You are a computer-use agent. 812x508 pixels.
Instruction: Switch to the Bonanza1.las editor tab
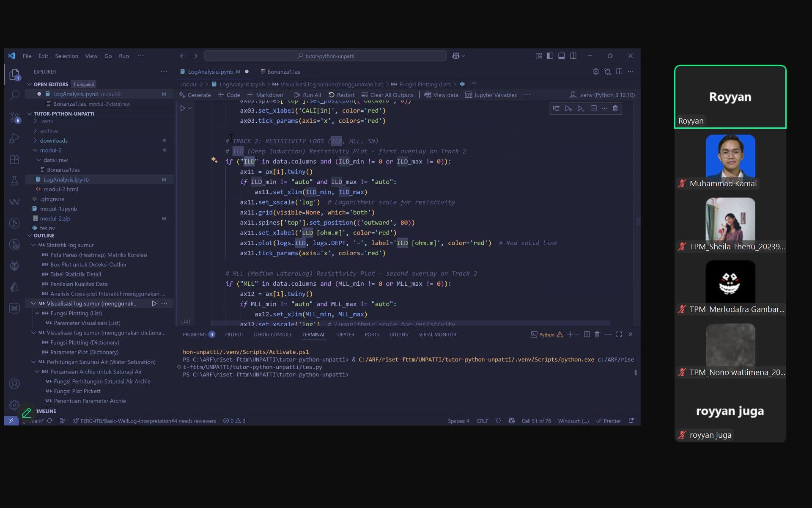click(x=283, y=72)
